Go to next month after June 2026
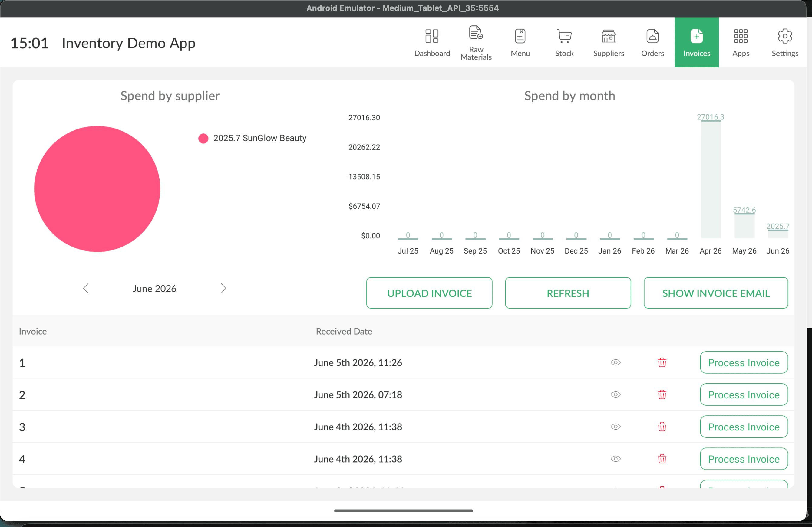The height and width of the screenshot is (527, 812). click(223, 288)
